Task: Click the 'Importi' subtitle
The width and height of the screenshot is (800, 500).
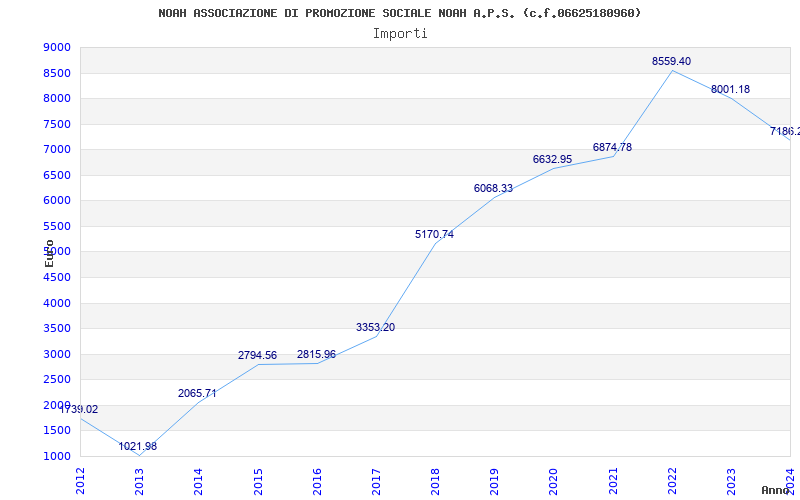Action: (400, 34)
